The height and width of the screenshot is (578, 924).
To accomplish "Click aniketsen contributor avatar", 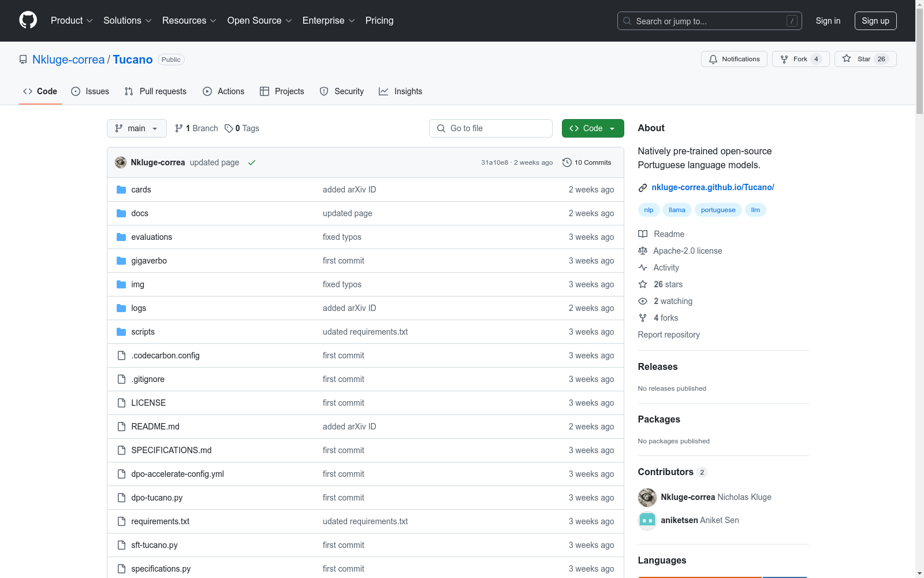I will pyautogui.click(x=647, y=520).
